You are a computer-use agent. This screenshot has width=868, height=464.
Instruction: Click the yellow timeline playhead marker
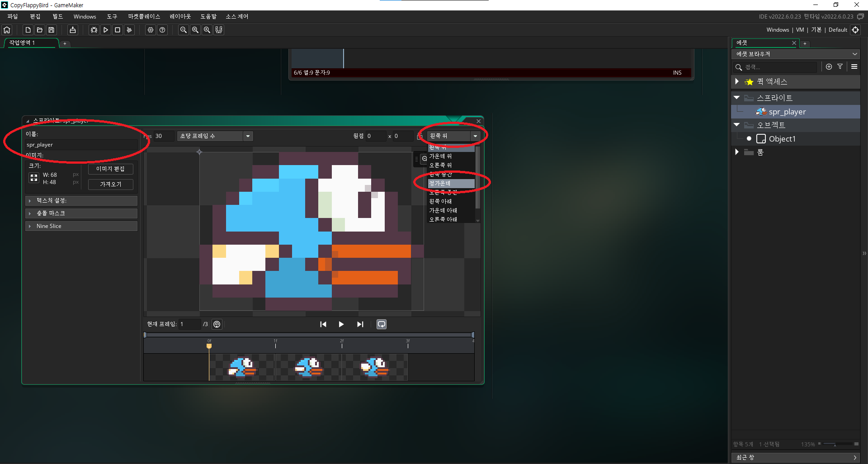(209, 346)
